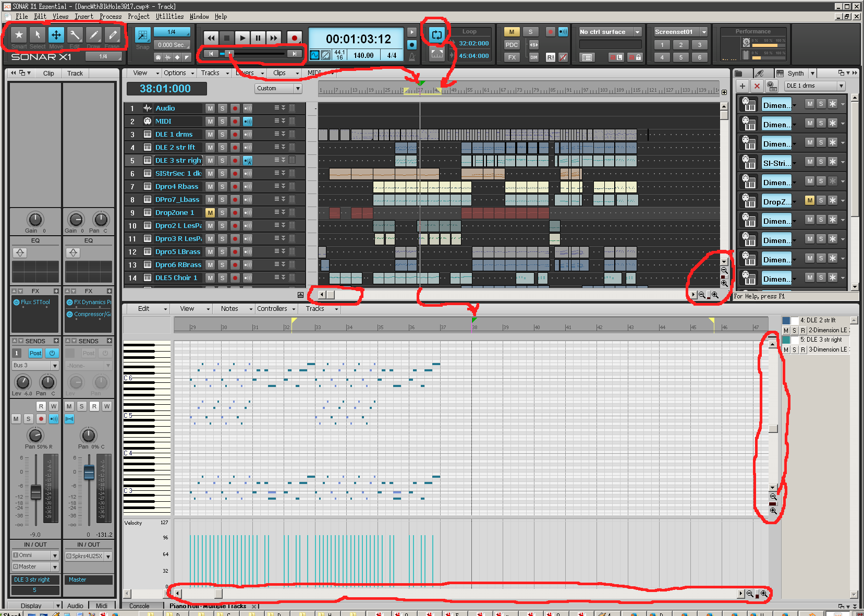
Task: Adjust the Master strip volume fader
Action: pyautogui.click(x=89, y=472)
